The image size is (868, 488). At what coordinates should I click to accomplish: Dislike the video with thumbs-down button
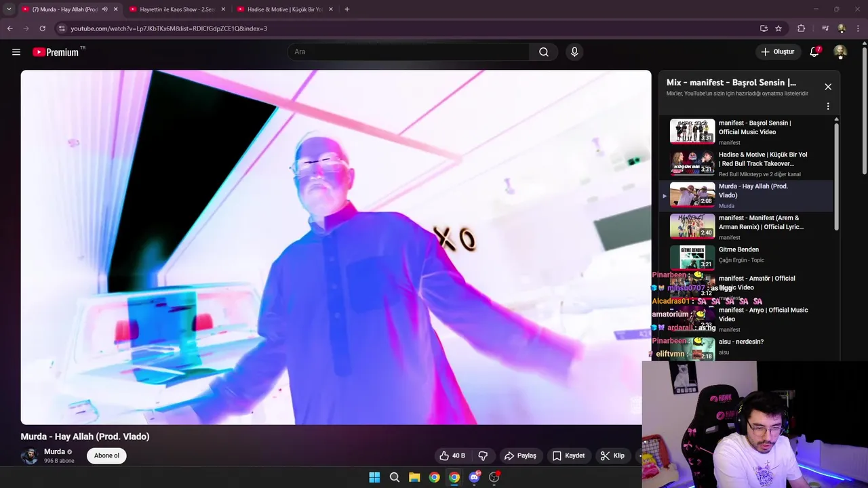[483, 455]
